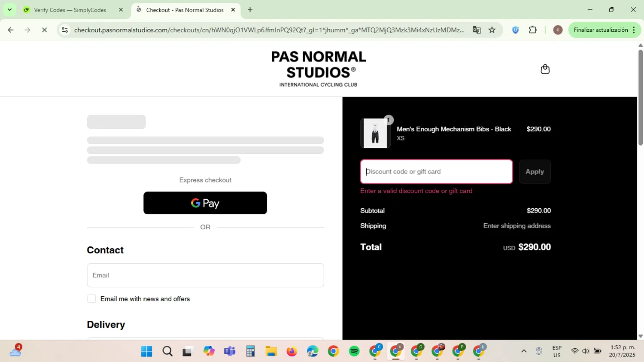Switch to Verify Codes — SimplyCodes tab
This screenshot has height=362, width=644.
(x=70, y=10)
